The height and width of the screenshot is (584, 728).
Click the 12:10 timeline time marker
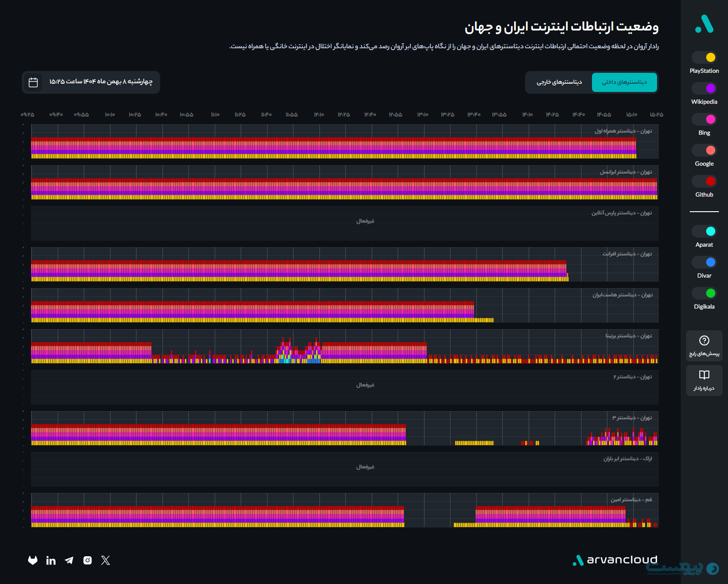click(x=319, y=115)
